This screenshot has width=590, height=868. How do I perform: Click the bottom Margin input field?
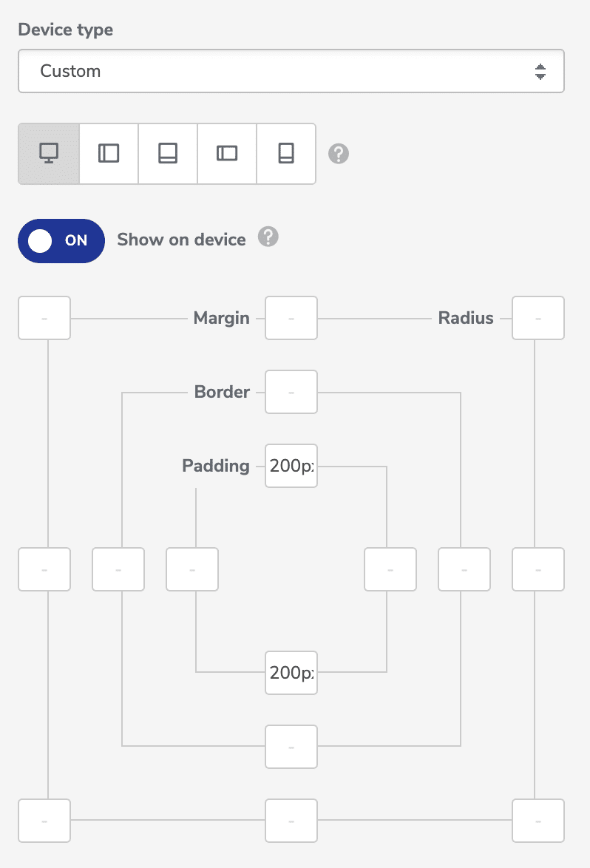point(291,820)
